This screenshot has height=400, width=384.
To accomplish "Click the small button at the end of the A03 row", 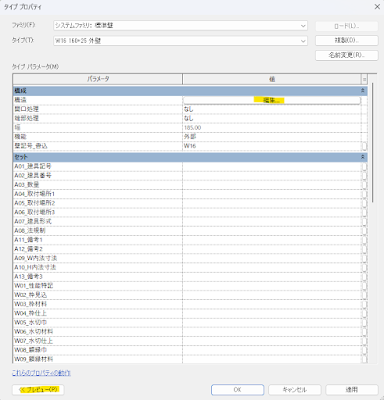I will [x=365, y=185].
